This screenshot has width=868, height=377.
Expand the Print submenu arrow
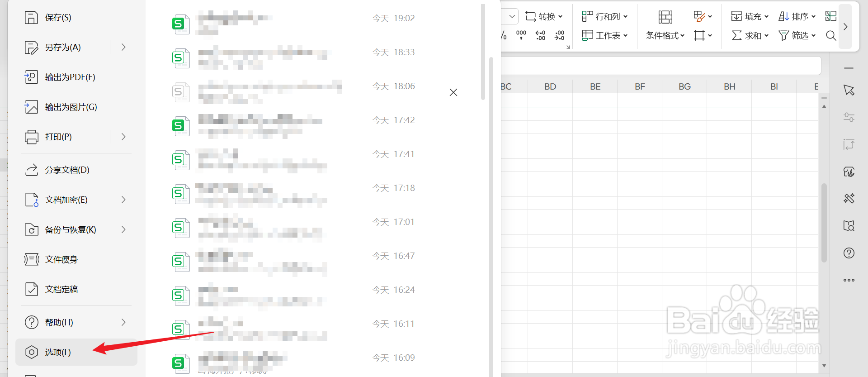[123, 137]
